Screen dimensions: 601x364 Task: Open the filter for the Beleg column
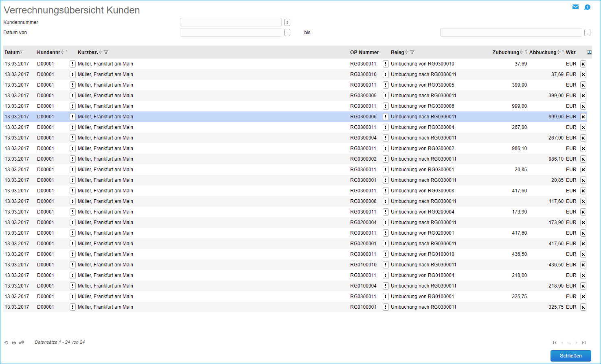click(x=412, y=52)
